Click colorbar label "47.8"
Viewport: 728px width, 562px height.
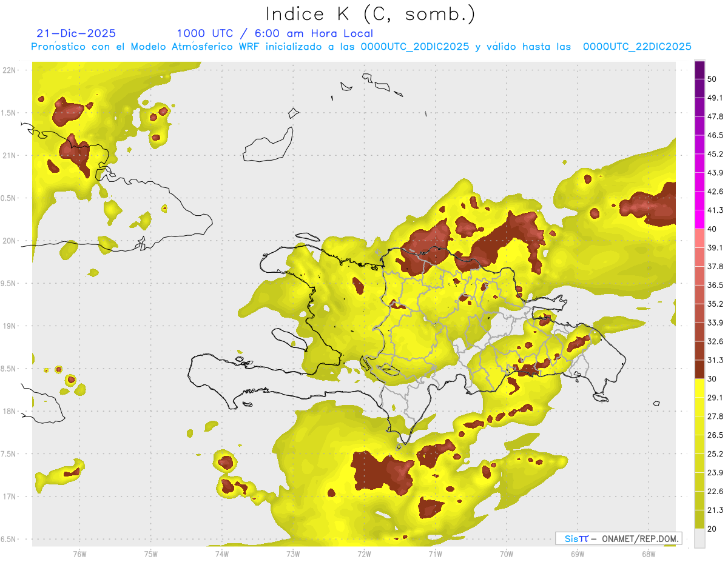715,116
